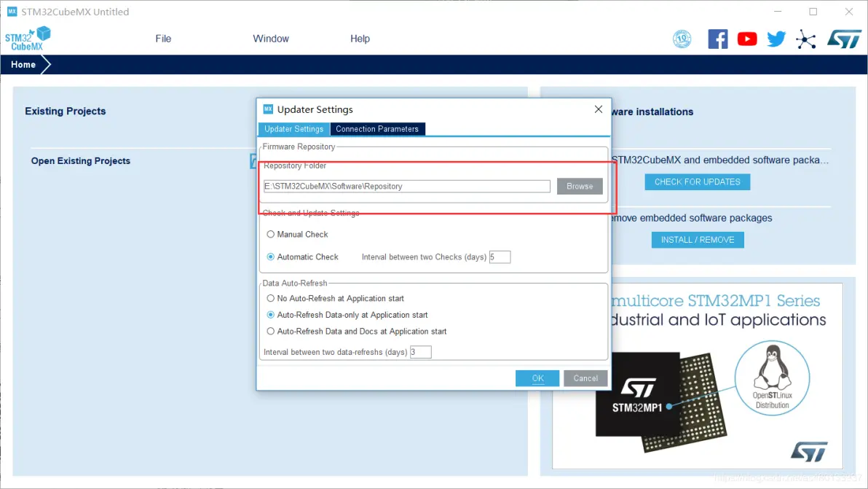Image resolution: width=868 pixels, height=489 pixels.
Task: Click the OpenSTLinux Distribution penguin graphic
Action: point(772,377)
